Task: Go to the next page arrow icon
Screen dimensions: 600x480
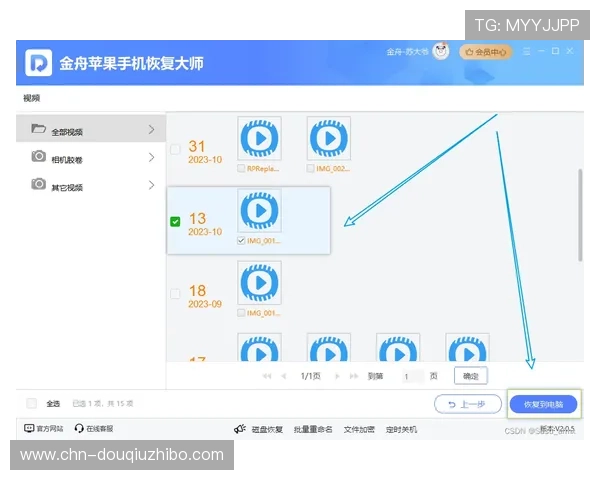Action: point(337,376)
